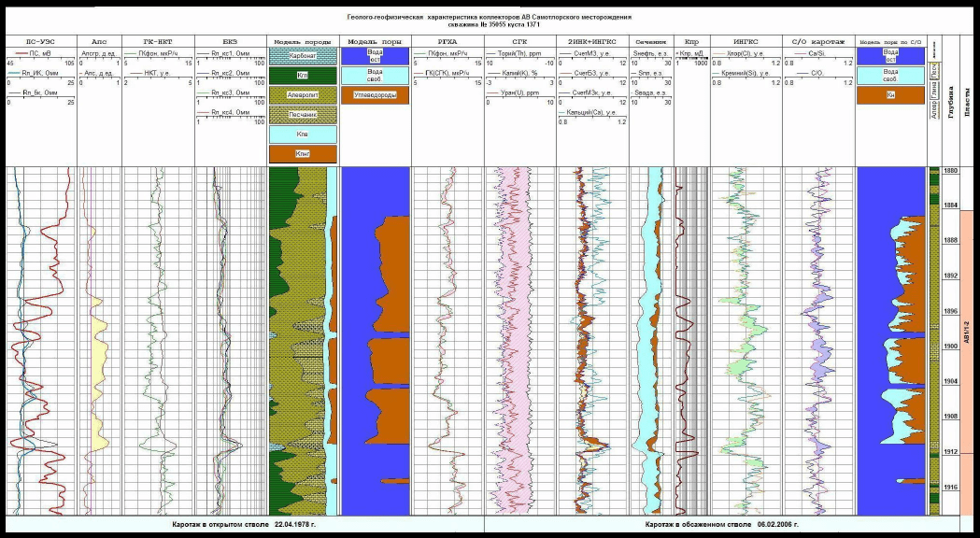Select the Хлор(Cl), у.е. curve label
The height and width of the screenshot is (538, 980).
(746, 54)
